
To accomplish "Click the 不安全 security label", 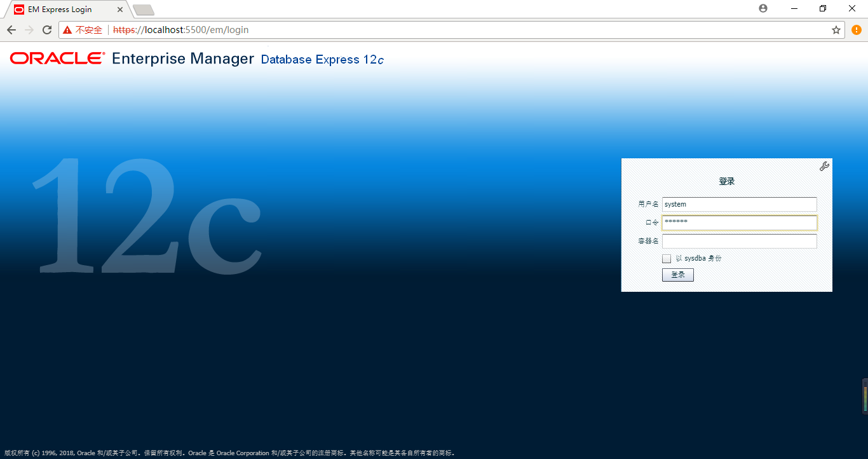I will [x=89, y=30].
